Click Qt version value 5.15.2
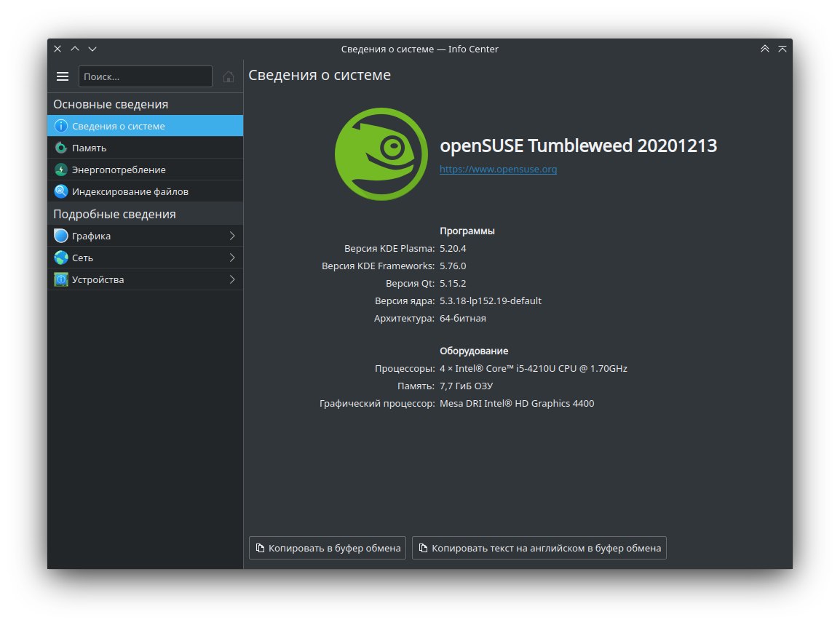840x625 pixels. [x=453, y=283]
